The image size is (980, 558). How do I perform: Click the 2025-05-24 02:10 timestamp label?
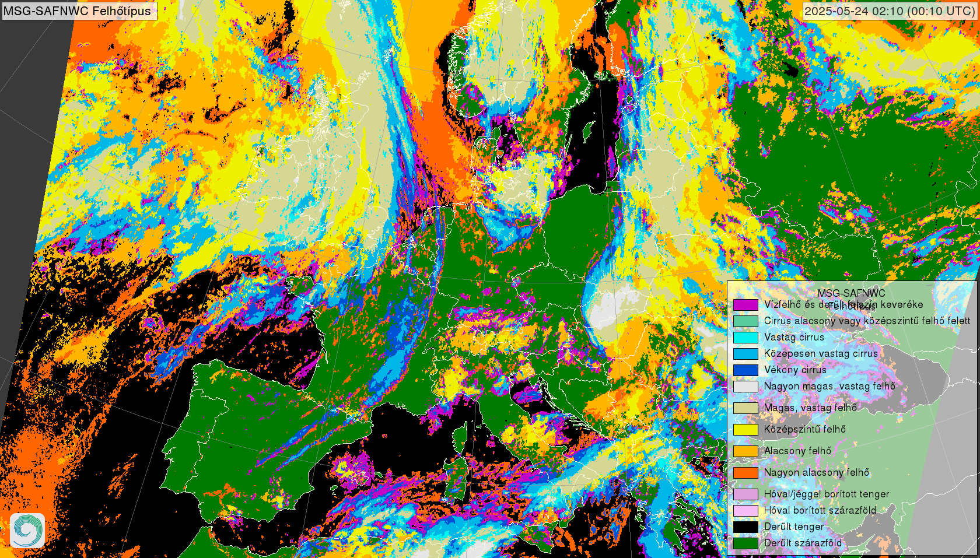[890, 10]
